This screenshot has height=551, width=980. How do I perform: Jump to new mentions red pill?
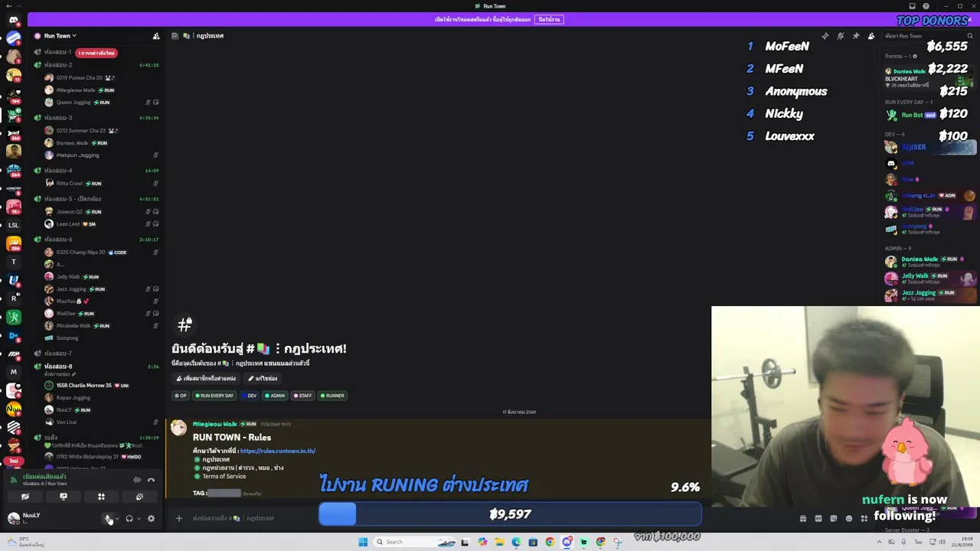tap(96, 53)
